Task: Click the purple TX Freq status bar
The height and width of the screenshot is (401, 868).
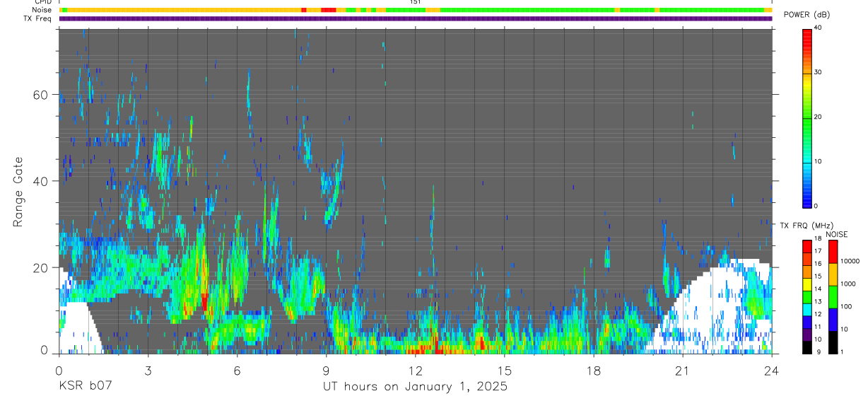Action: click(x=415, y=18)
